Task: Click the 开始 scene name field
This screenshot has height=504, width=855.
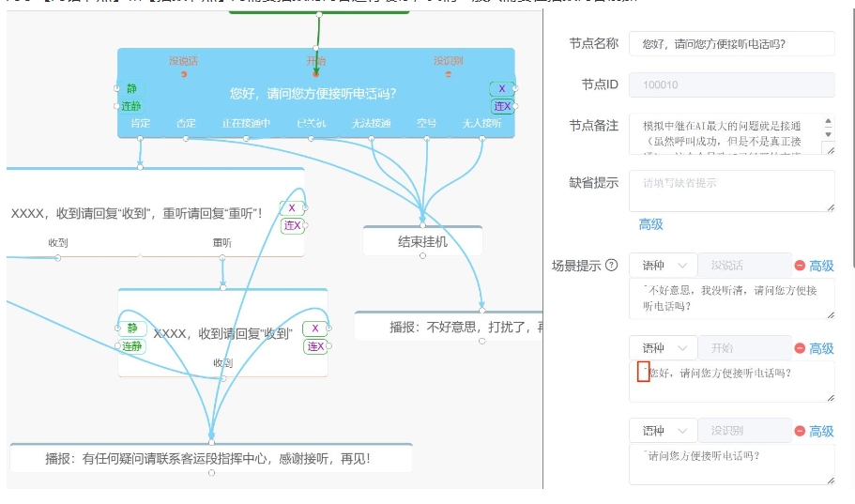Action: pyautogui.click(x=744, y=348)
